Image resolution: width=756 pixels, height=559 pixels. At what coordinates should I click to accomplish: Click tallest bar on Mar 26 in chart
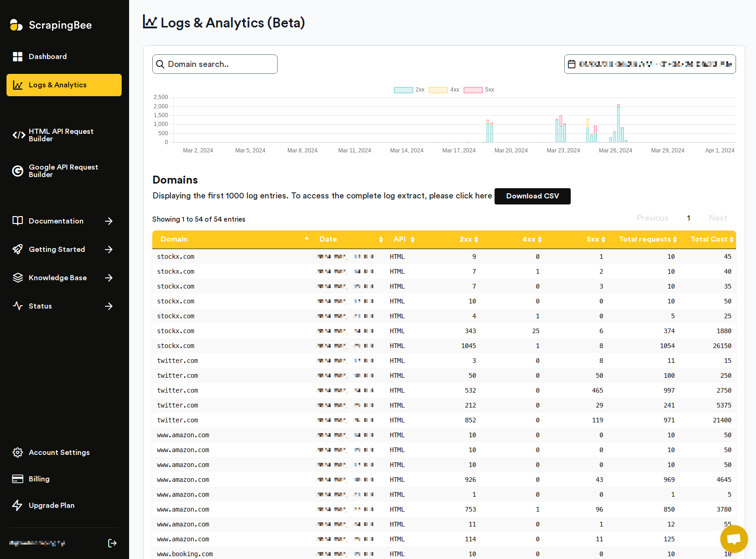coord(619,124)
